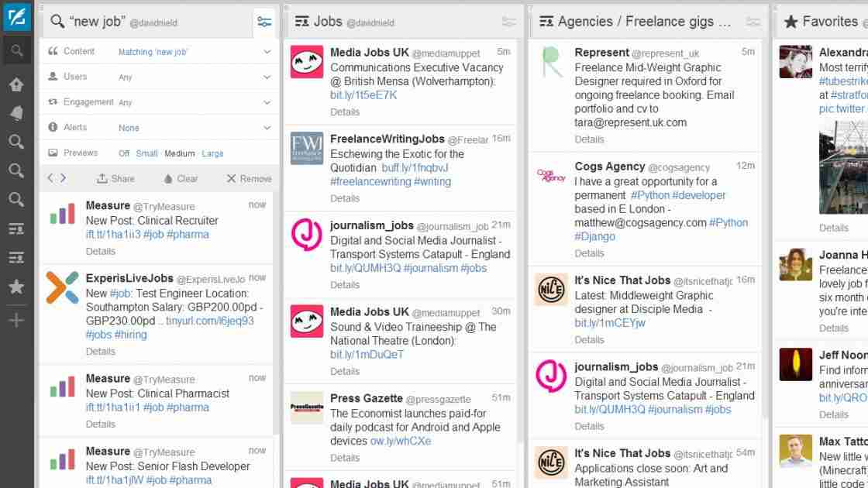Jump to Favorites via the sidebar star icon
The height and width of the screenshot is (488, 868).
tap(16, 287)
